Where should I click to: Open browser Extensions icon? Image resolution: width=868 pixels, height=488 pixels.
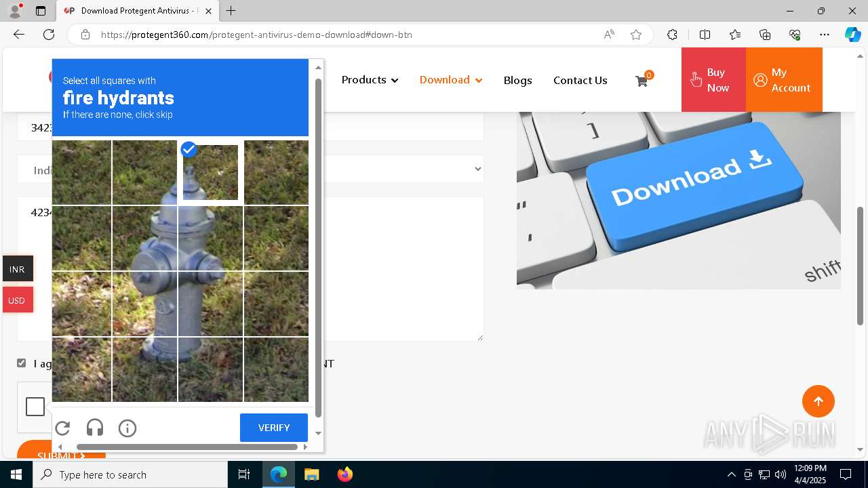[x=672, y=35]
